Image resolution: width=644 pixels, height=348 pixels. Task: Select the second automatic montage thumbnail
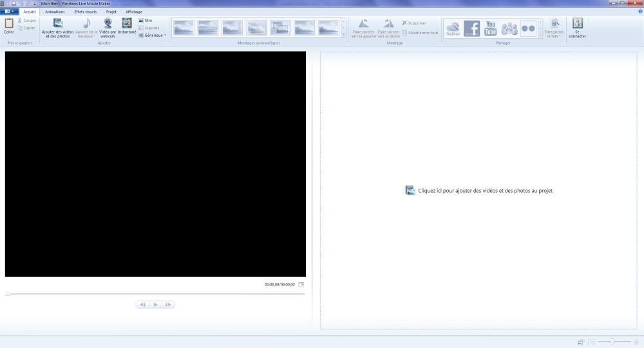[208, 28]
